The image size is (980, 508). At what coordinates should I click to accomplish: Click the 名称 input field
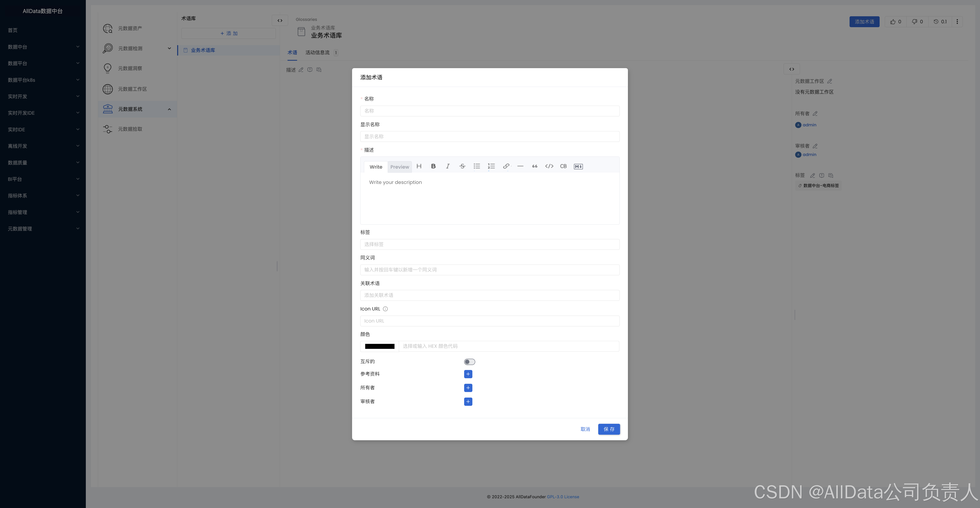tap(490, 111)
